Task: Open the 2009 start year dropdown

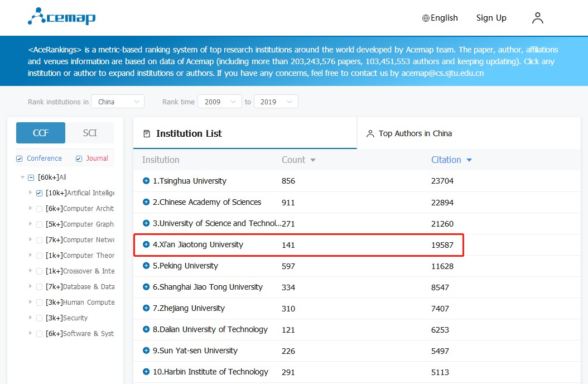Action: (220, 102)
